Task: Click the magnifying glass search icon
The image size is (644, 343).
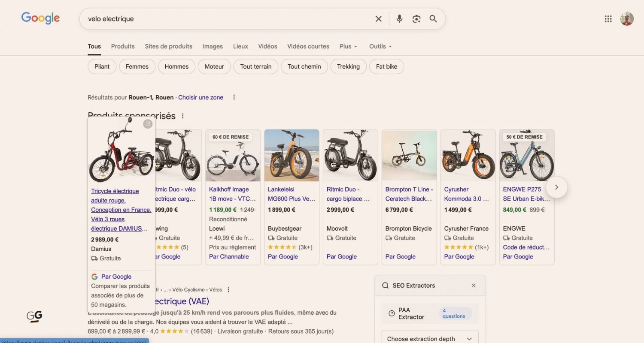Action: pos(433,18)
